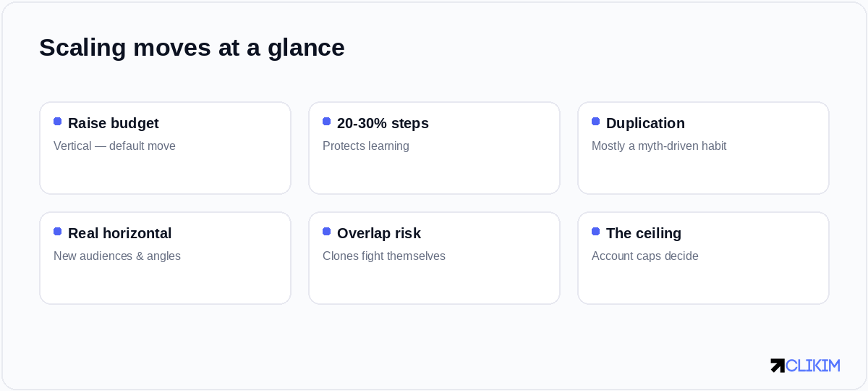Click the blue bullet beside Overlap risk
The width and height of the screenshot is (868, 391).
coord(327,232)
